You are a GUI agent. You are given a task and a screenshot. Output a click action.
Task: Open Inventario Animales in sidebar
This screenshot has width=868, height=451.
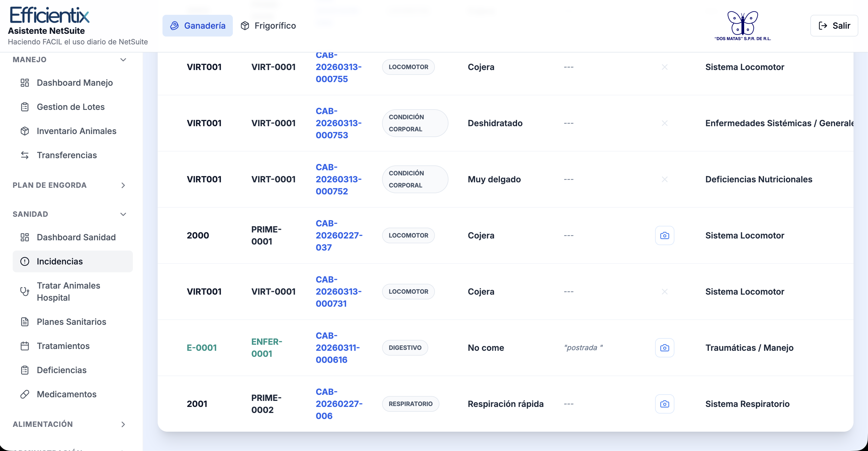72,131
